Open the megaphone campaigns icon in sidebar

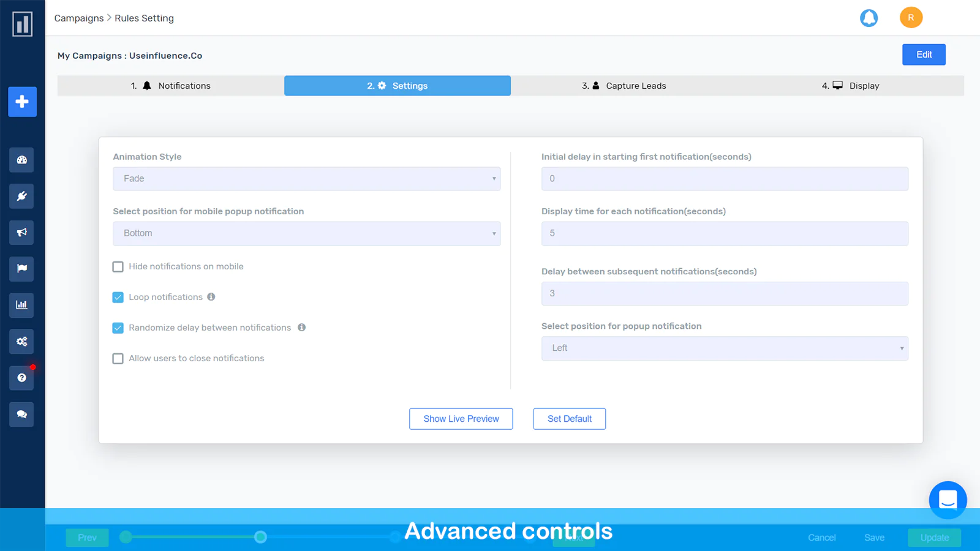point(21,233)
